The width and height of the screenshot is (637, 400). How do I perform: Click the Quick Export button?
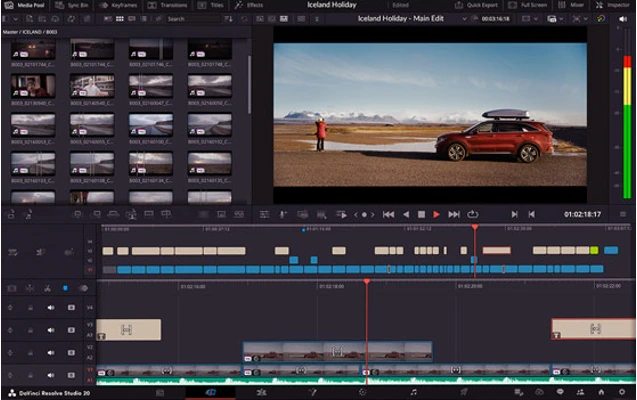click(476, 5)
